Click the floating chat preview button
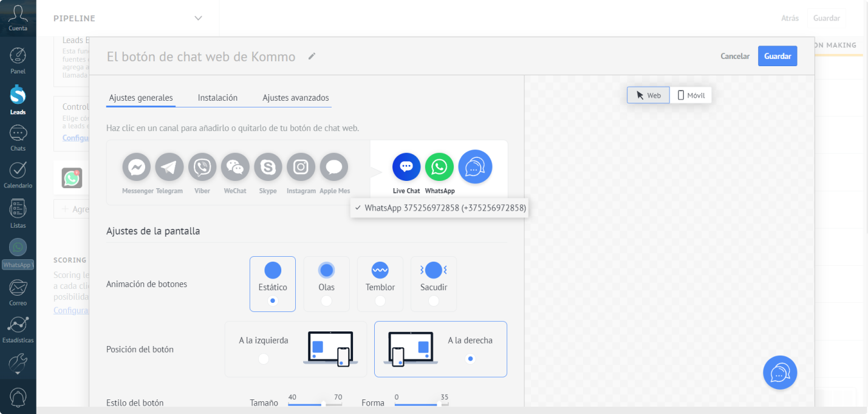This screenshot has width=868, height=414. (780, 373)
